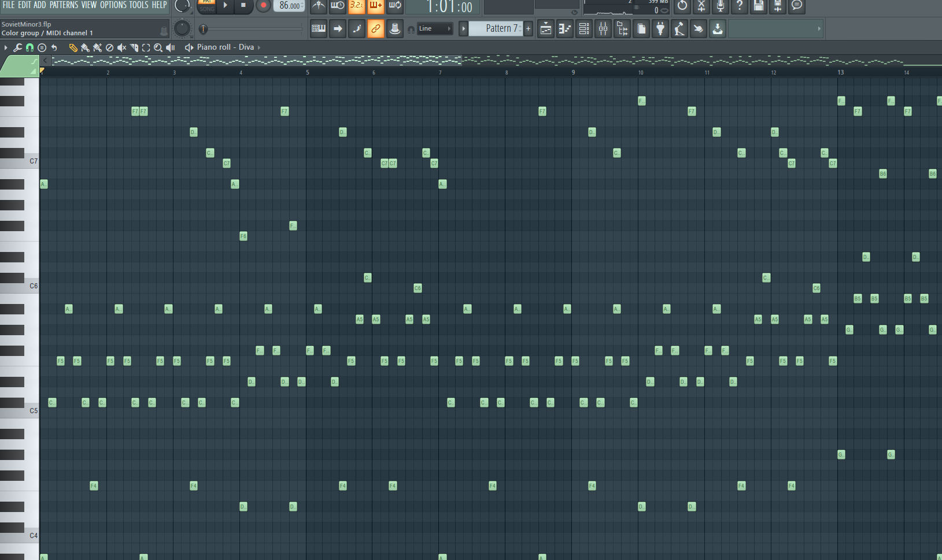Open the Playlist window
942x560 pixels.
point(545,28)
